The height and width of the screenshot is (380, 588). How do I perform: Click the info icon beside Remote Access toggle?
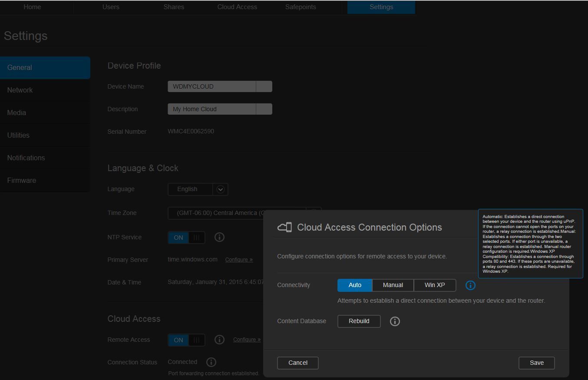coord(220,340)
